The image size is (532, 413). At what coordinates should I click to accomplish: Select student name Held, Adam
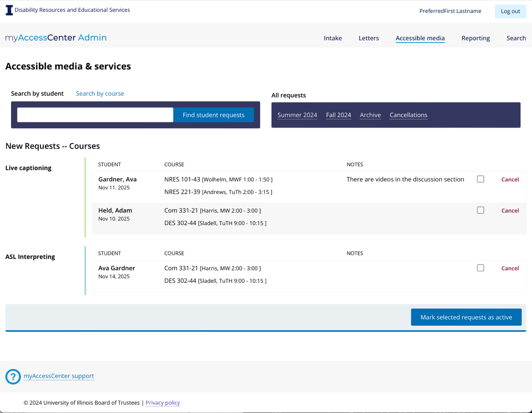coord(115,210)
